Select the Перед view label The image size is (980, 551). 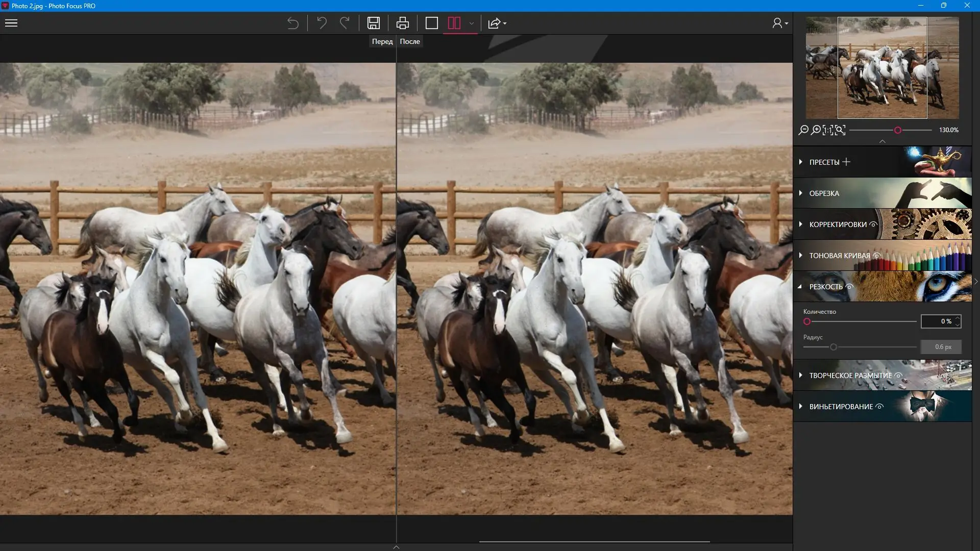tap(382, 41)
